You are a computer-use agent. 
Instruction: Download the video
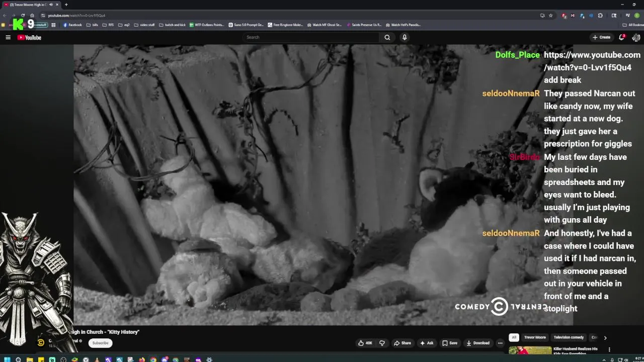click(x=478, y=343)
